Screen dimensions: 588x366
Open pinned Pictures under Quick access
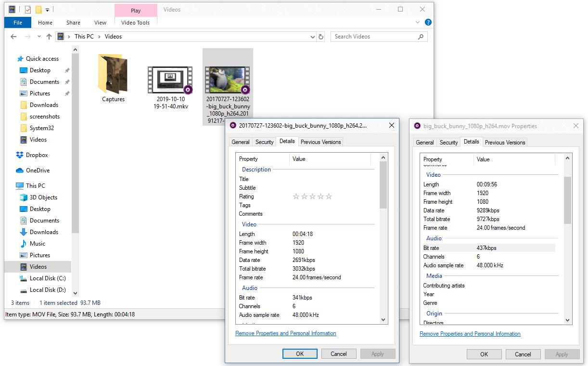click(x=40, y=93)
